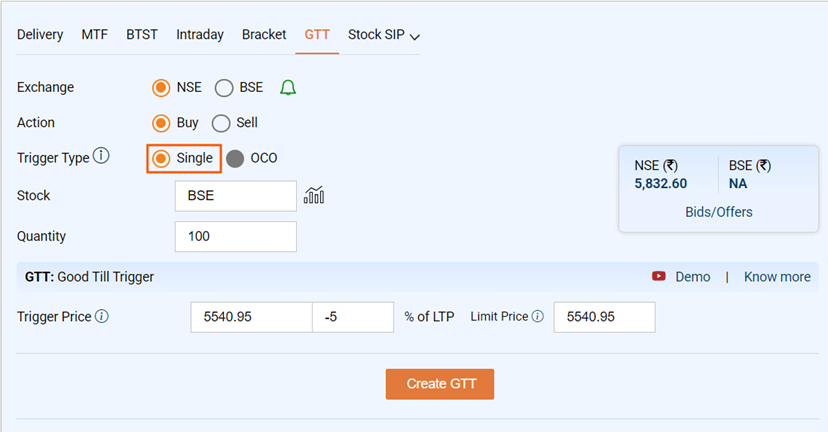The height and width of the screenshot is (432, 828).
Task: Open the Intraday tab
Action: (200, 35)
